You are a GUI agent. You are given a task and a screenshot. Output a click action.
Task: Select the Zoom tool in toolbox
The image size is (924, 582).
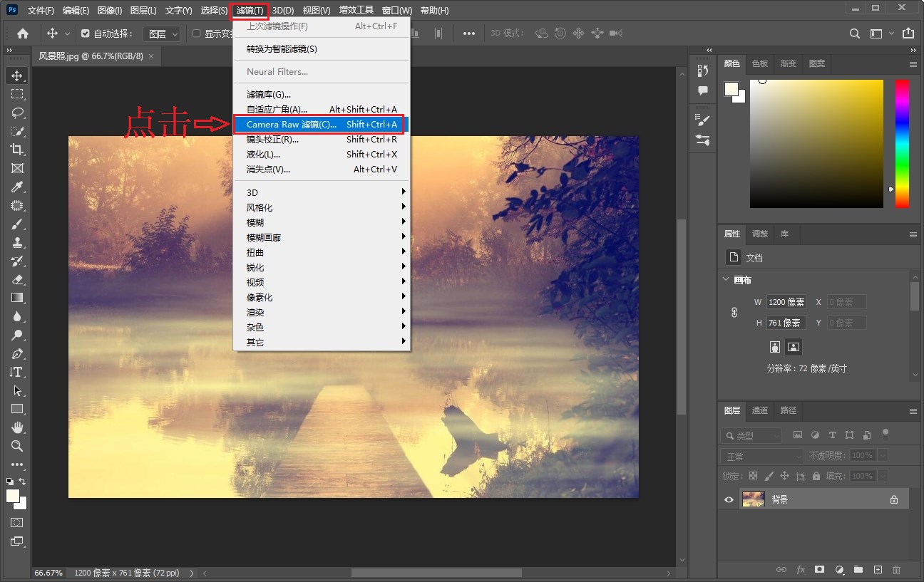click(x=17, y=446)
